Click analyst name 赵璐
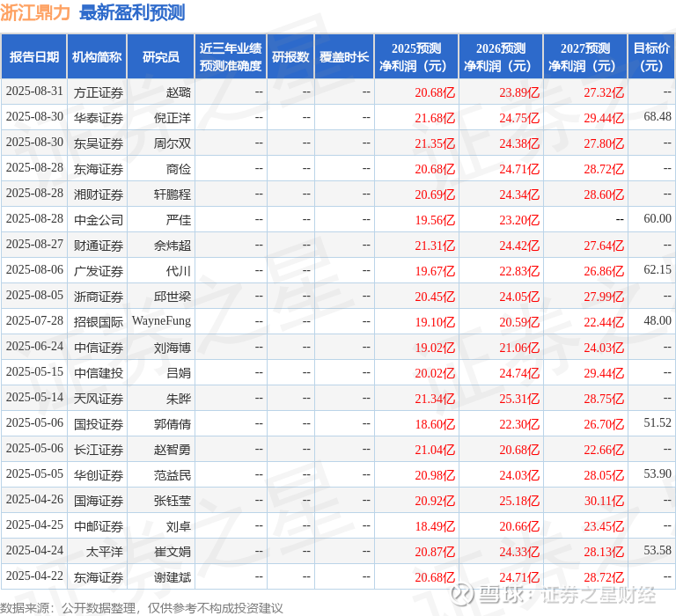This screenshot has width=676, height=616. pos(179,92)
